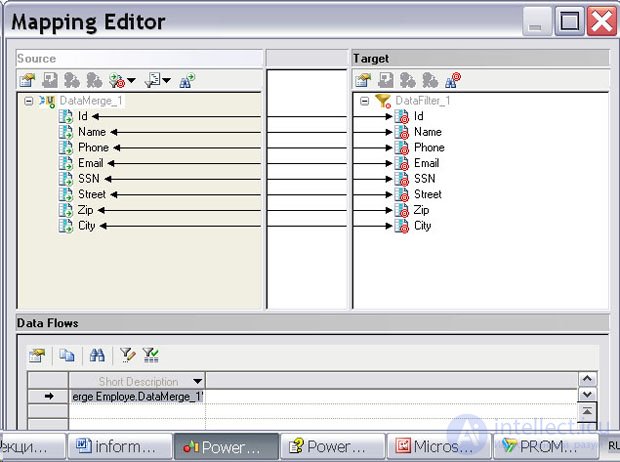Select SSN column in Target tree
The height and width of the screenshot is (462, 620).
click(x=425, y=179)
